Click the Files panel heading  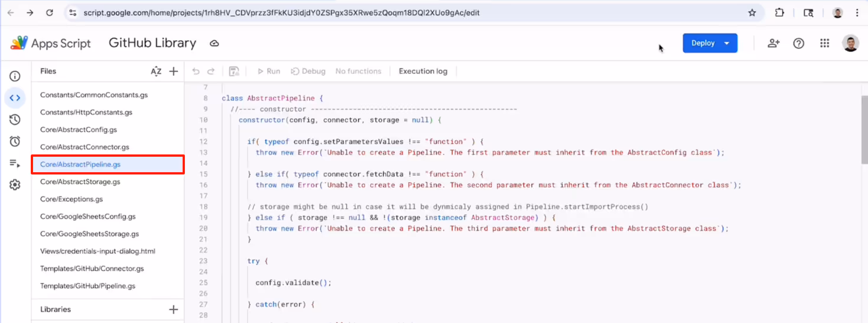coord(48,71)
